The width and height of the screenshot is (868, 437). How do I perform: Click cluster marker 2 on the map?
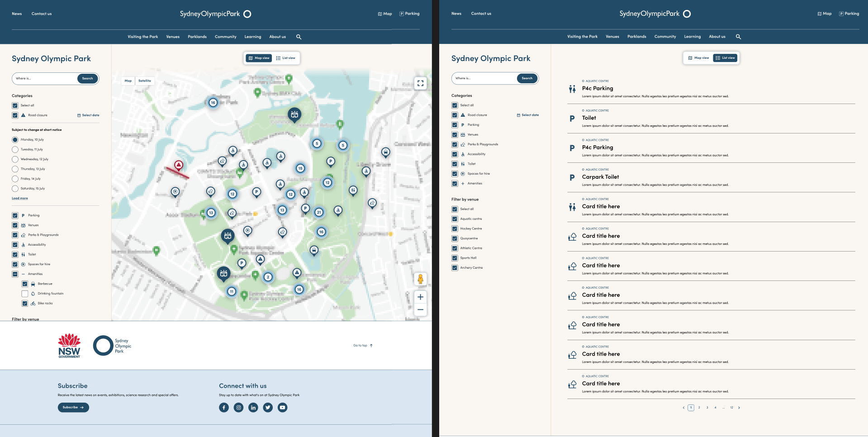coord(268,277)
